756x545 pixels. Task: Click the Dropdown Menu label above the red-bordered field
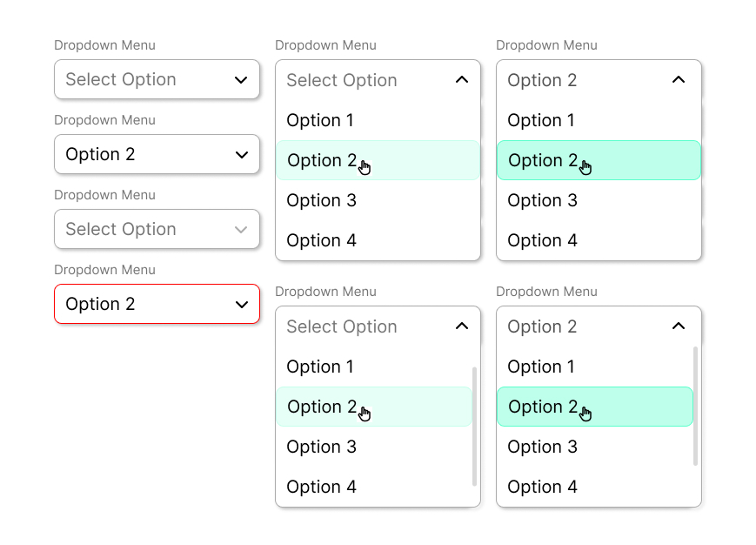point(104,270)
